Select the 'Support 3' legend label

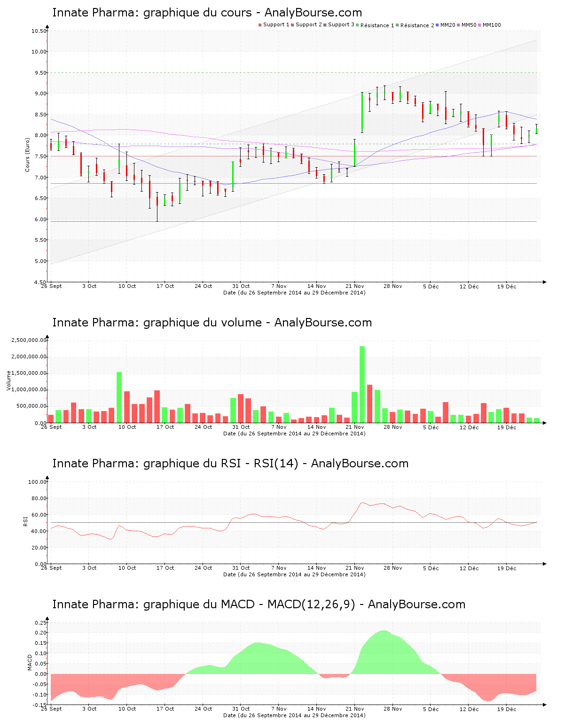pos(341,25)
